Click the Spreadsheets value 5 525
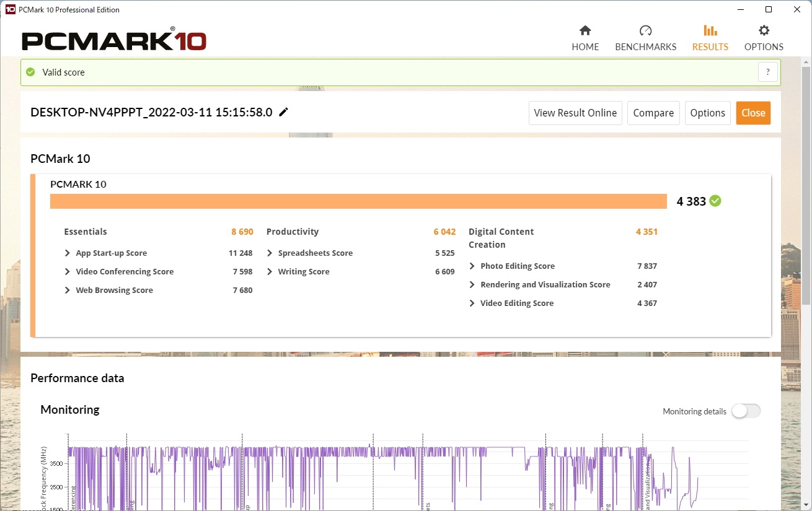This screenshot has width=812, height=511. [445, 253]
